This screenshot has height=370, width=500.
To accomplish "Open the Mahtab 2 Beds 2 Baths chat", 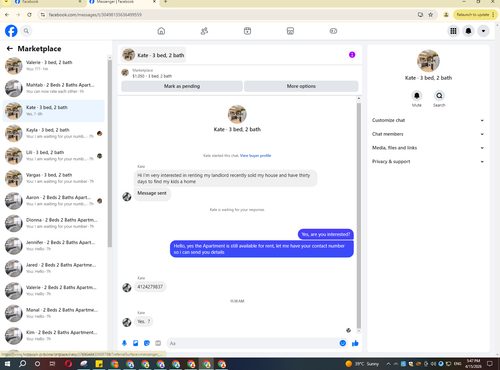I will point(54,88).
